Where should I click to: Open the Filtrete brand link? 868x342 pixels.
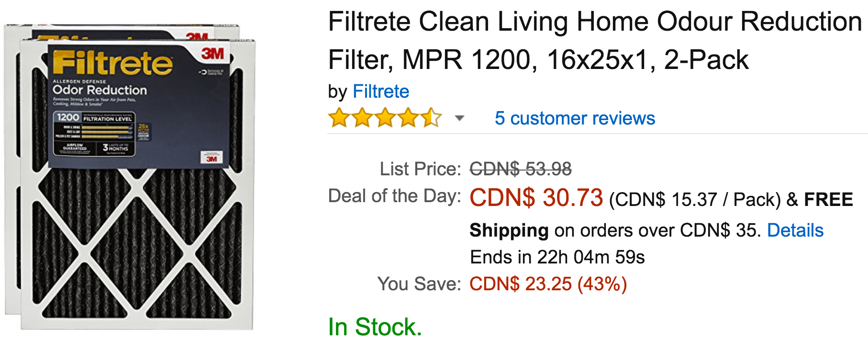pyautogui.click(x=381, y=91)
